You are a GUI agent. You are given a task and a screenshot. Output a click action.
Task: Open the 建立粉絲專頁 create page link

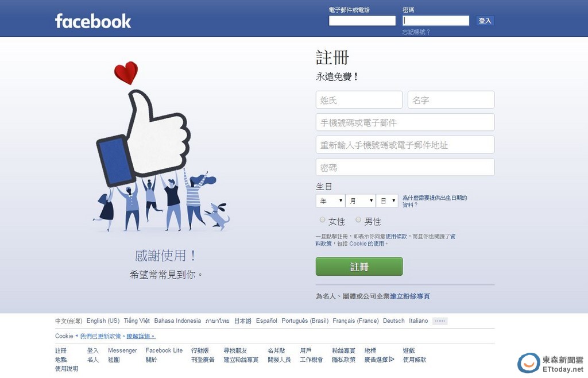410,296
